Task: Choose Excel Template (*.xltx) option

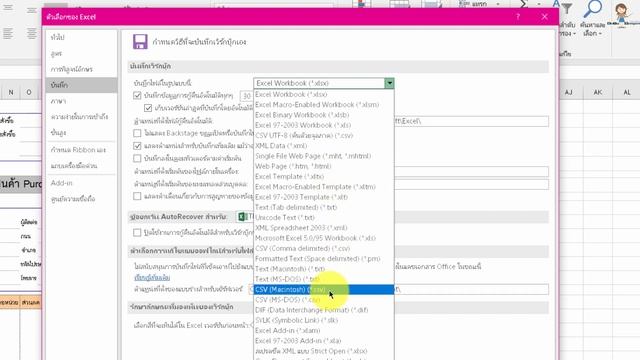Action: click(324, 176)
